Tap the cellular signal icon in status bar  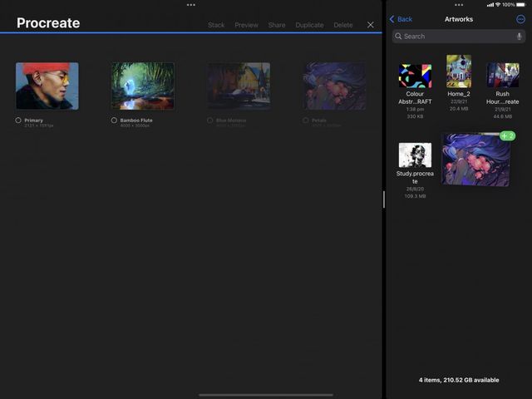(490, 5)
